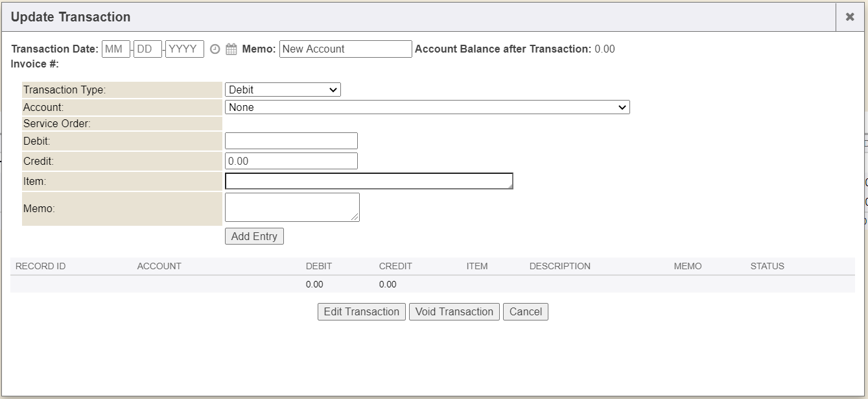Expand the Transaction Type dropdown
Image resolution: width=868 pixels, height=399 pixels.
coord(283,90)
